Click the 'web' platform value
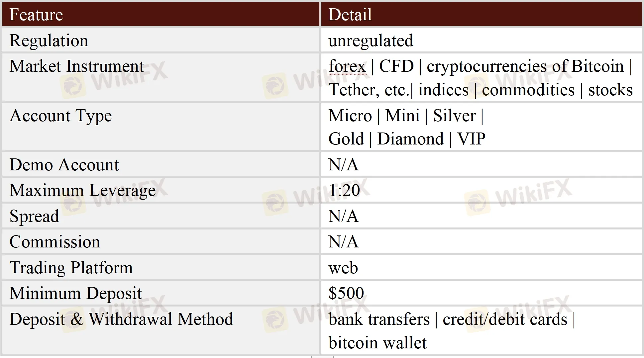The width and height of the screenshot is (644, 358). [x=343, y=268]
